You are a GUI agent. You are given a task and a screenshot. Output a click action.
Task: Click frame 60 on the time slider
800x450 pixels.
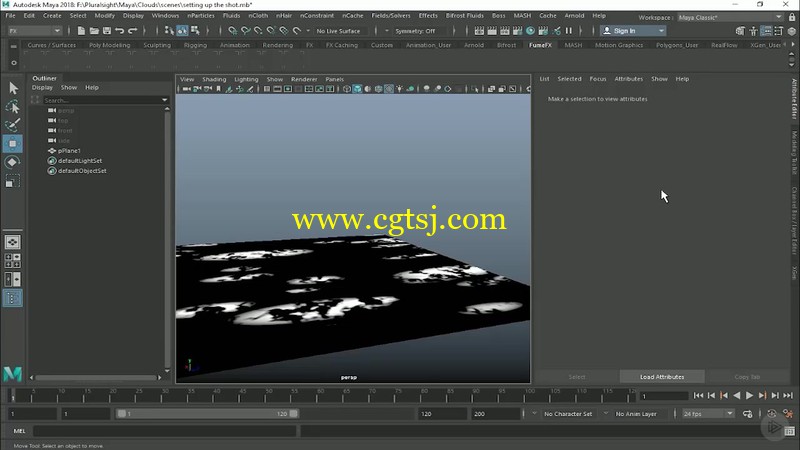click(x=317, y=396)
